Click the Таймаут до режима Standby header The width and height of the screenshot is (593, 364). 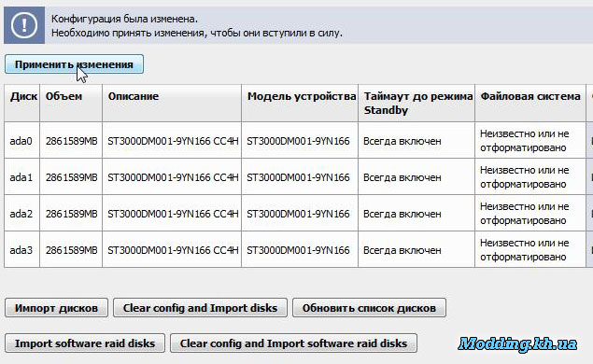tap(417, 104)
